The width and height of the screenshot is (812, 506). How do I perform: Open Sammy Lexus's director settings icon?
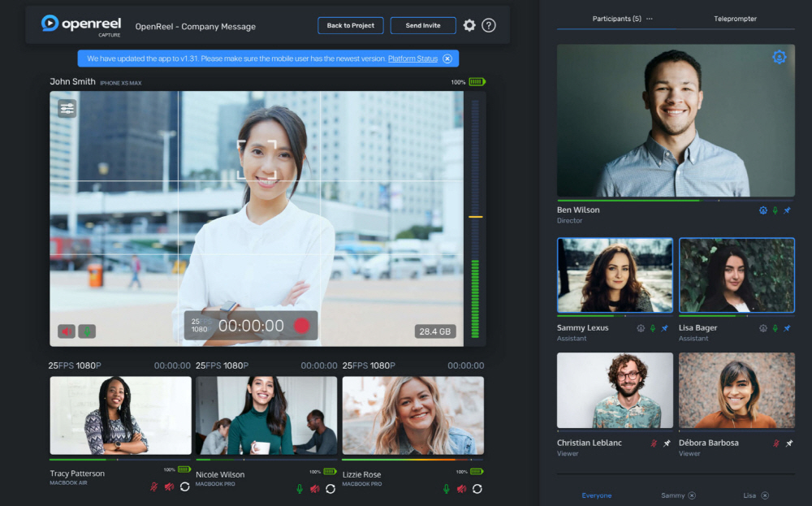(x=641, y=328)
